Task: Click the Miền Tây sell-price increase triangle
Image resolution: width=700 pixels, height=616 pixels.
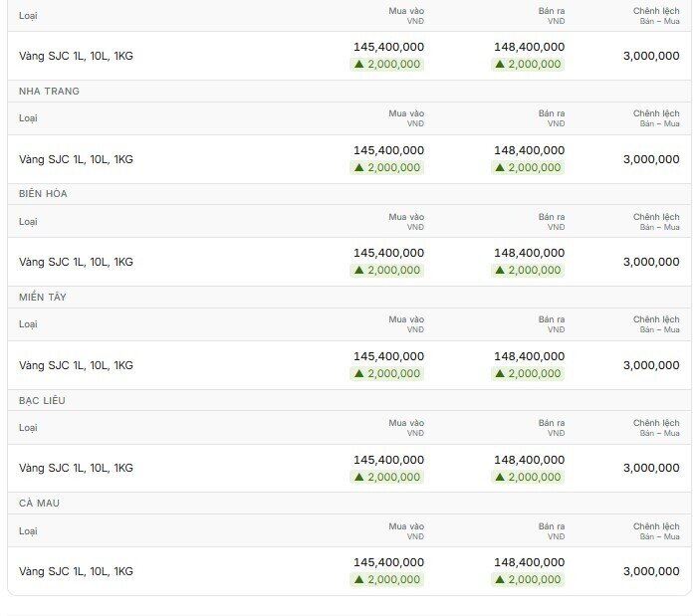Action: pyautogui.click(x=500, y=373)
